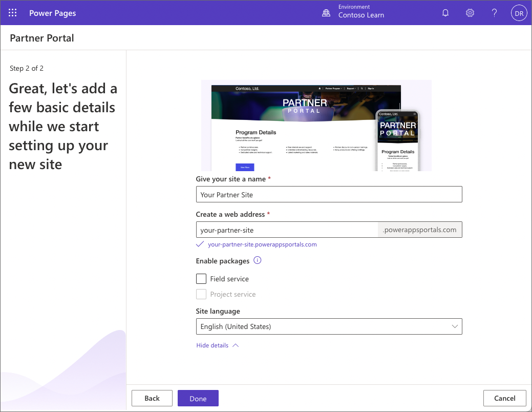Click the Enable packages info icon
Screen dimensions: 532x412
258,260
